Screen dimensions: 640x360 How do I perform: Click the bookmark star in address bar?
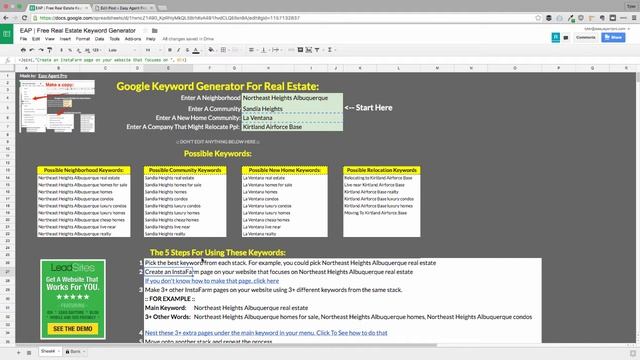tap(538, 18)
